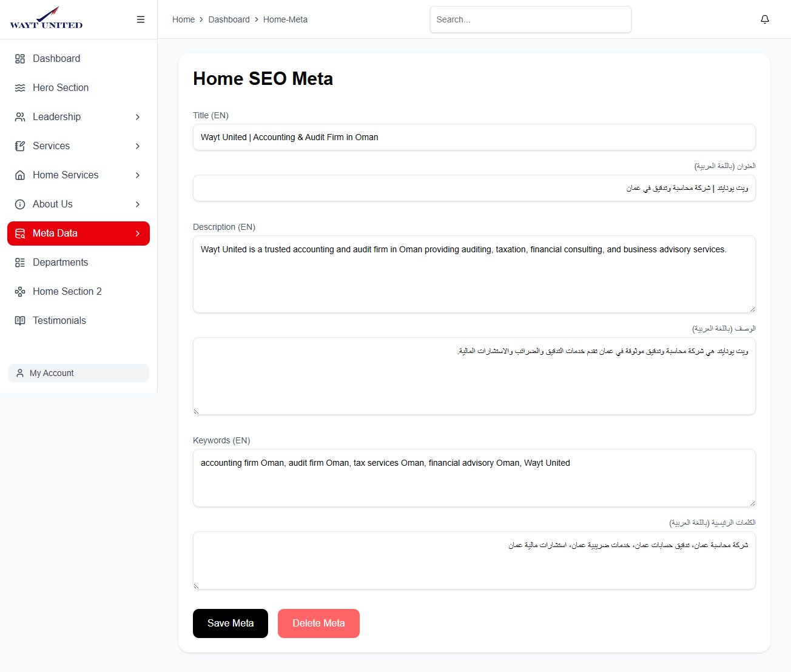
Task: Go to Hero Section page
Action: tap(78, 88)
